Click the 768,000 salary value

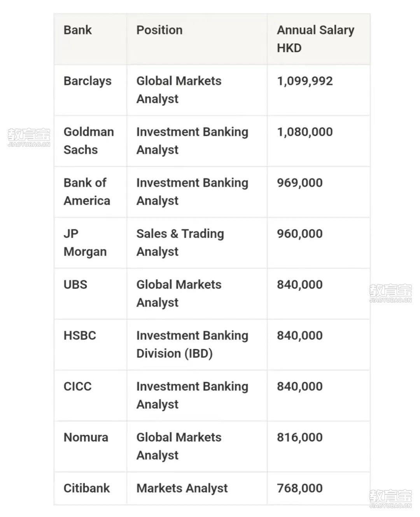[300, 489]
